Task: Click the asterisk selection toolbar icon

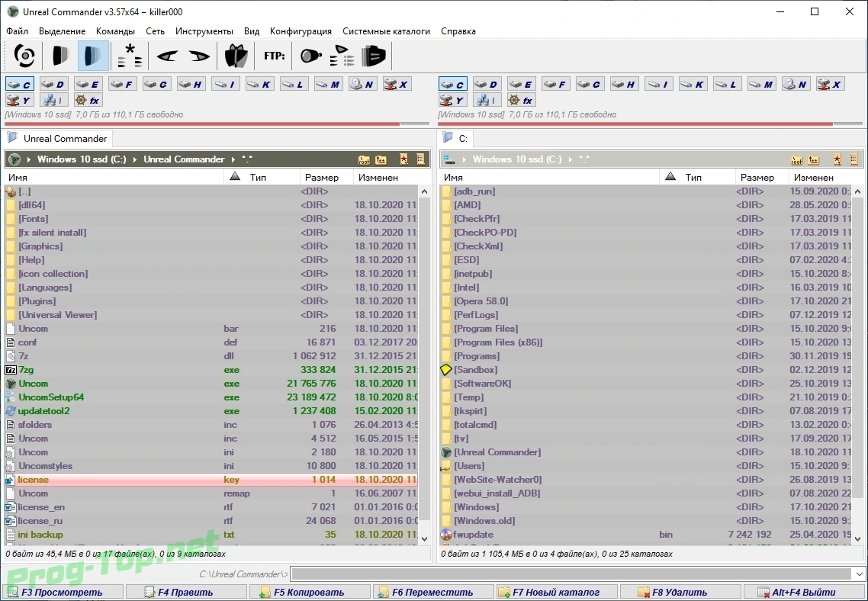Action: (x=130, y=56)
